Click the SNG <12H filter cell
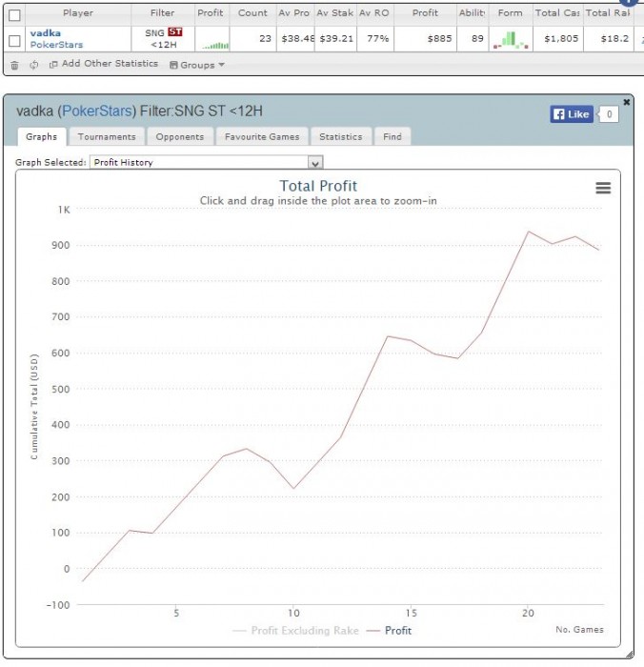Image resolution: width=644 pixels, height=667 pixels. 163,39
